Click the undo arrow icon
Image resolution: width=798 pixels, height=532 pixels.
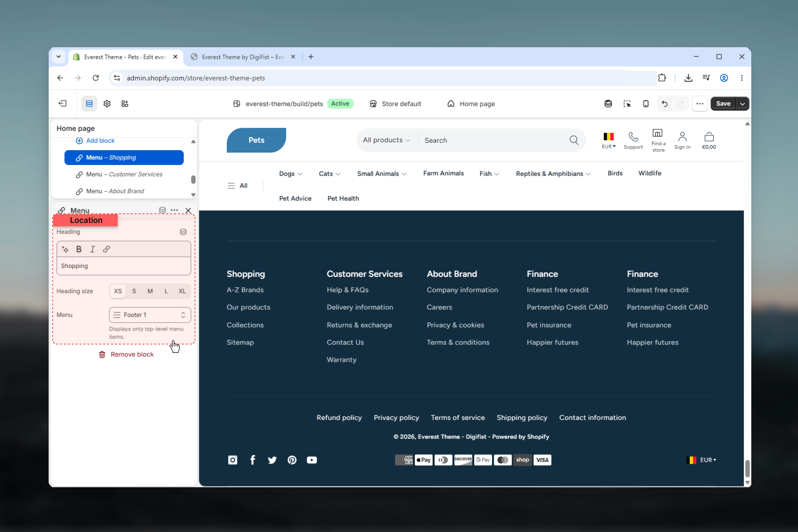[x=664, y=103]
